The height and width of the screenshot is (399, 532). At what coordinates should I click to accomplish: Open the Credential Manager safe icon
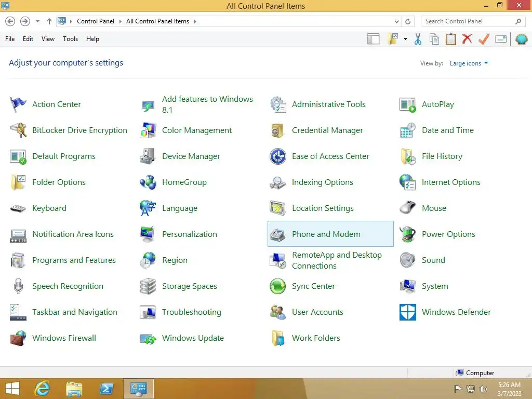coord(278,130)
